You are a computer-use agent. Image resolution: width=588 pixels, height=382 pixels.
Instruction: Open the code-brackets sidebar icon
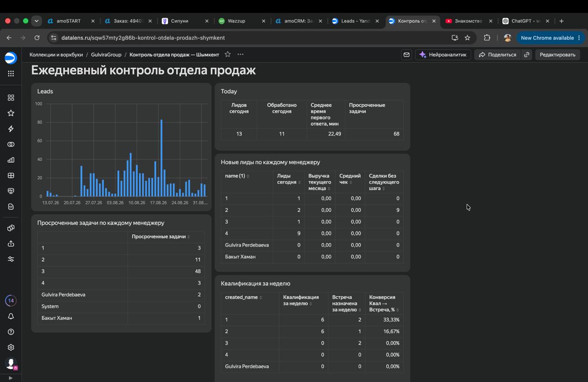point(11,207)
